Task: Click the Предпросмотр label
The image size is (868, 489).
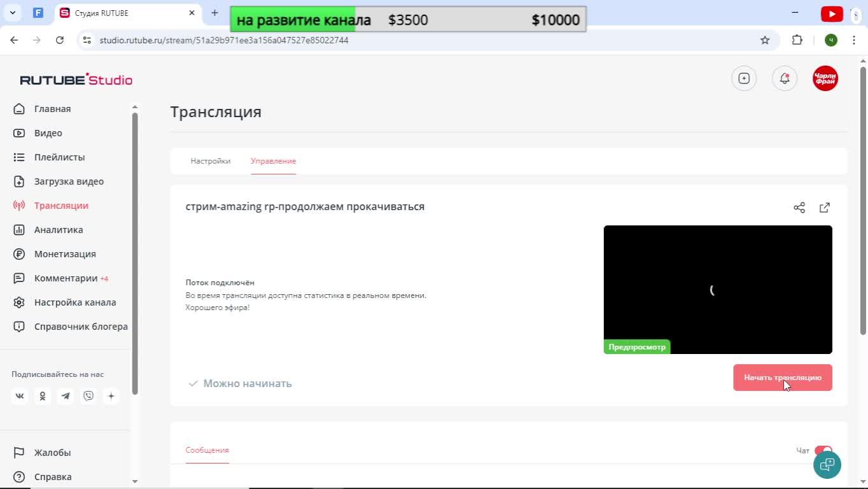Action: [637, 347]
